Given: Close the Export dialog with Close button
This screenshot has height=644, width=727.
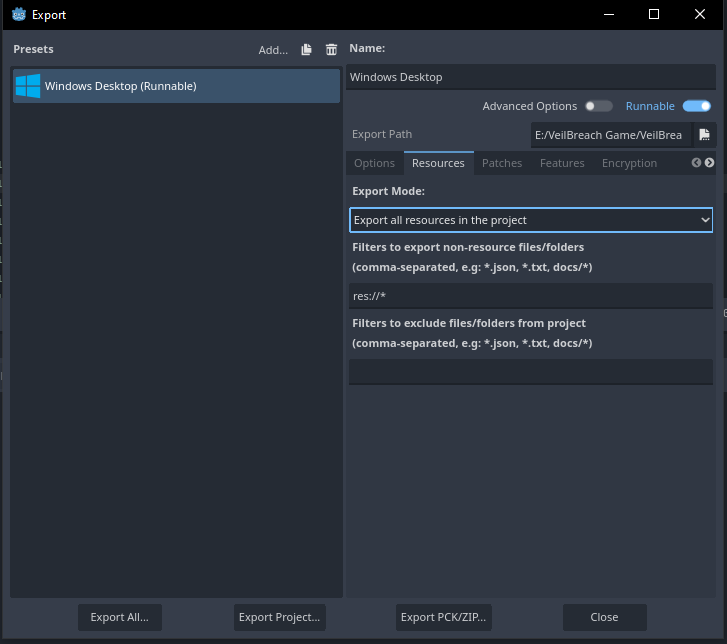Looking at the screenshot, I should [604, 617].
